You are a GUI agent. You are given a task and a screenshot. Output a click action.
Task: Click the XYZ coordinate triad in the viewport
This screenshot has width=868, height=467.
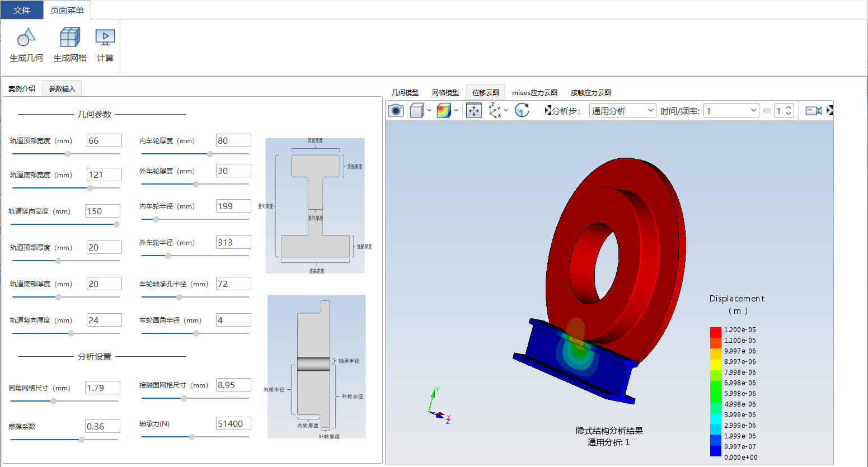(439, 405)
